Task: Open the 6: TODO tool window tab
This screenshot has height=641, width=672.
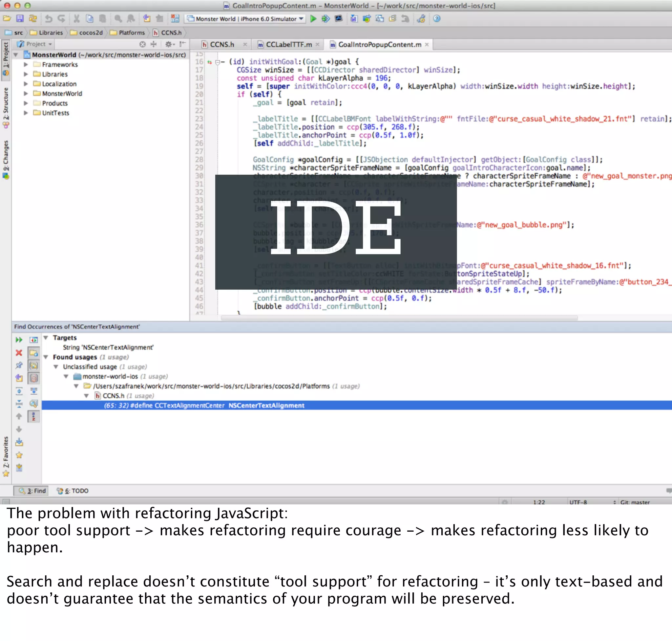Action: click(x=73, y=491)
